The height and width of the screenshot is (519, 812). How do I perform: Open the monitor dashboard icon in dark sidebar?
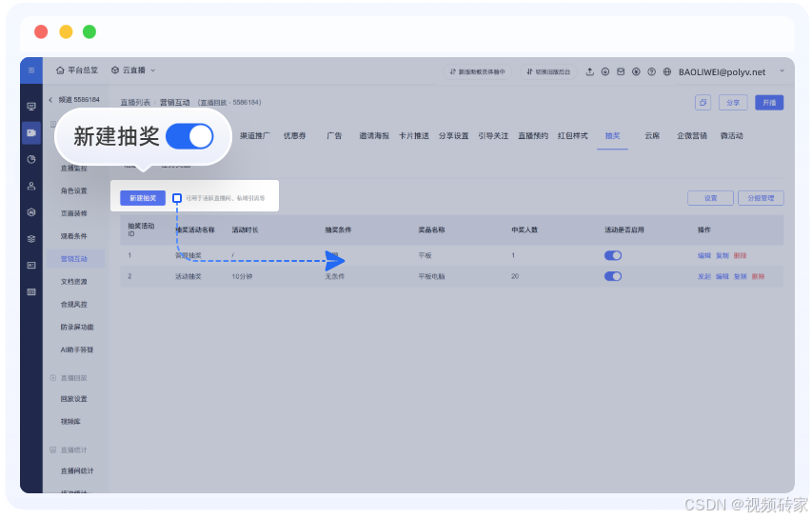click(31, 107)
